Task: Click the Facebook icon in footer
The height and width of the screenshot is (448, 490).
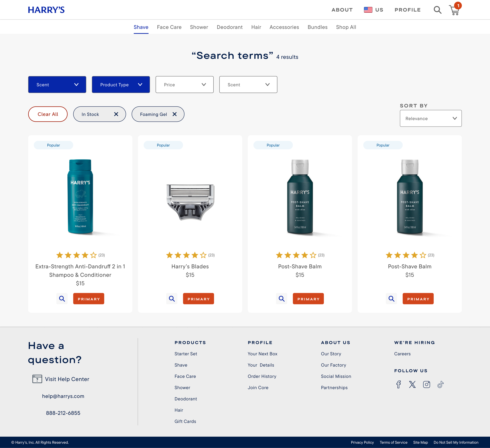Action: (398, 384)
